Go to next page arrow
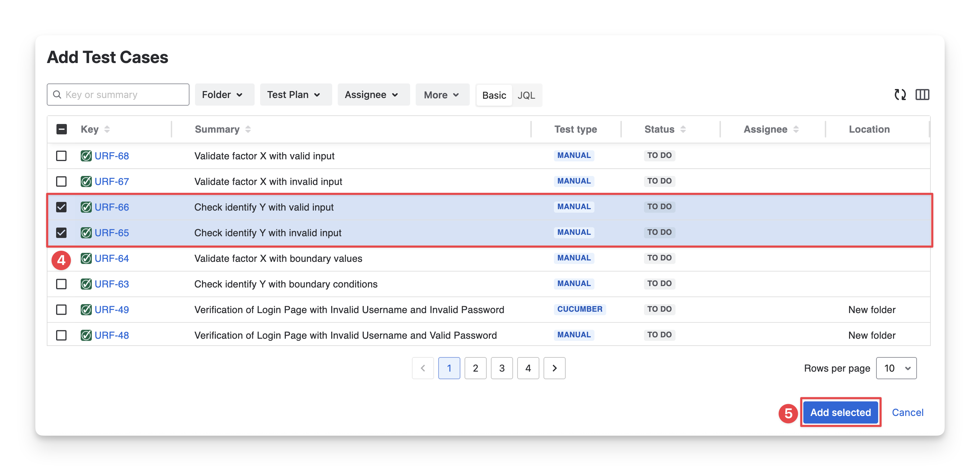Image resolution: width=980 pixels, height=471 pixels. 554,368
